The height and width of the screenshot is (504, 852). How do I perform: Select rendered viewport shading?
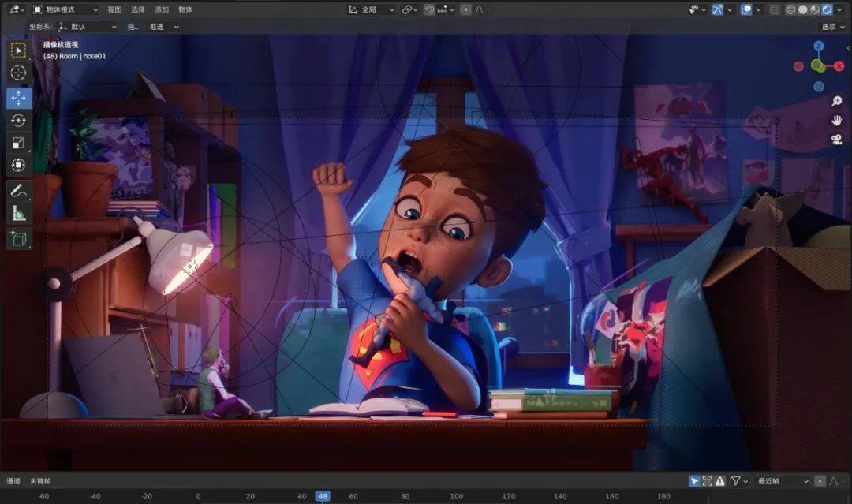(x=827, y=9)
